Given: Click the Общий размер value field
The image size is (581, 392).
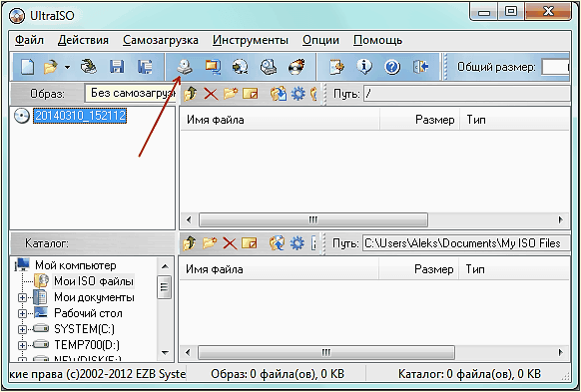Looking at the screenshot, I should (555, 67).
